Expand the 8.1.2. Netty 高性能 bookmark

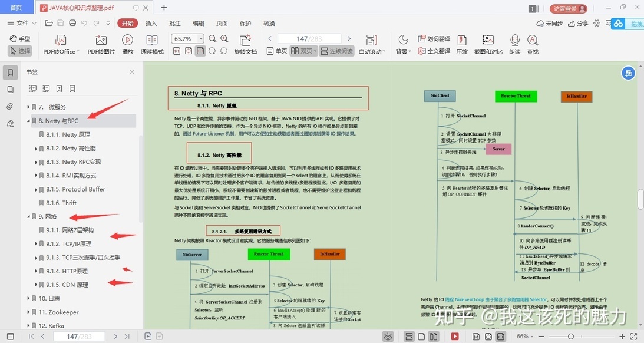[36, 149]
